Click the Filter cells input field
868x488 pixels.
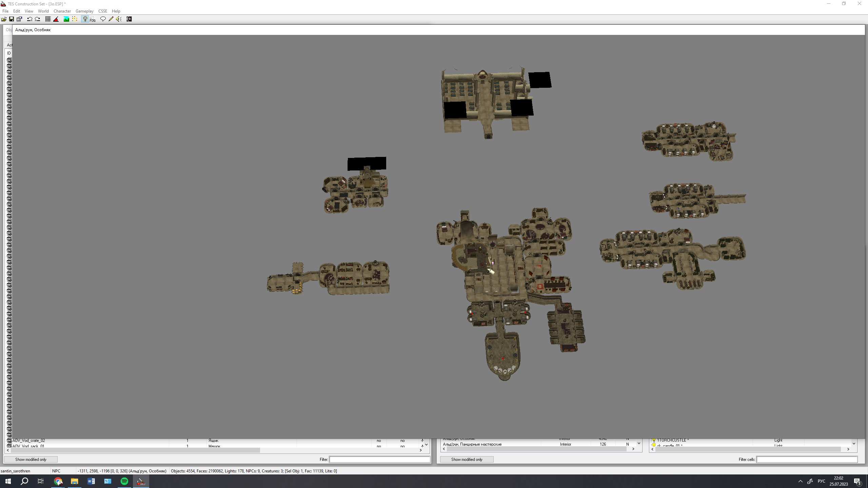[807, 459]
